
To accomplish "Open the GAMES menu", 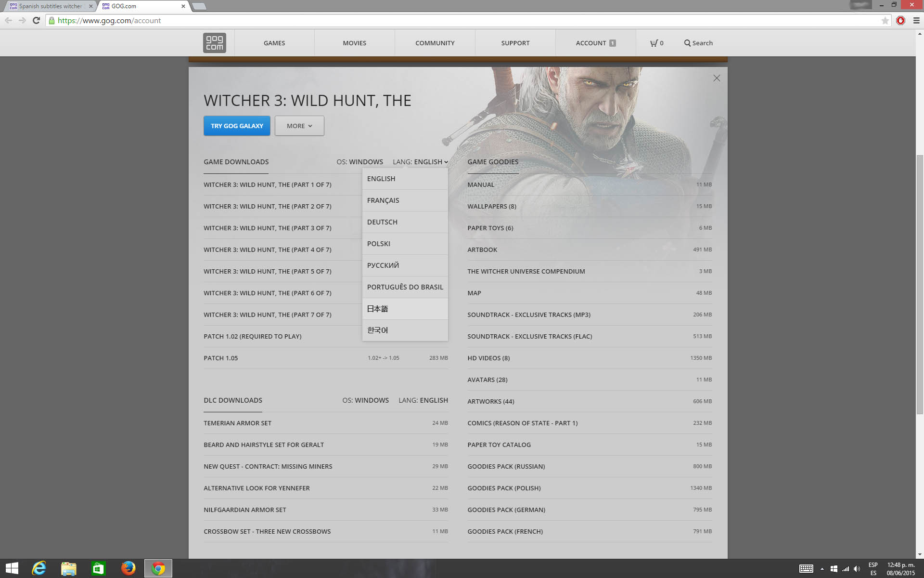I will point(274,43).
